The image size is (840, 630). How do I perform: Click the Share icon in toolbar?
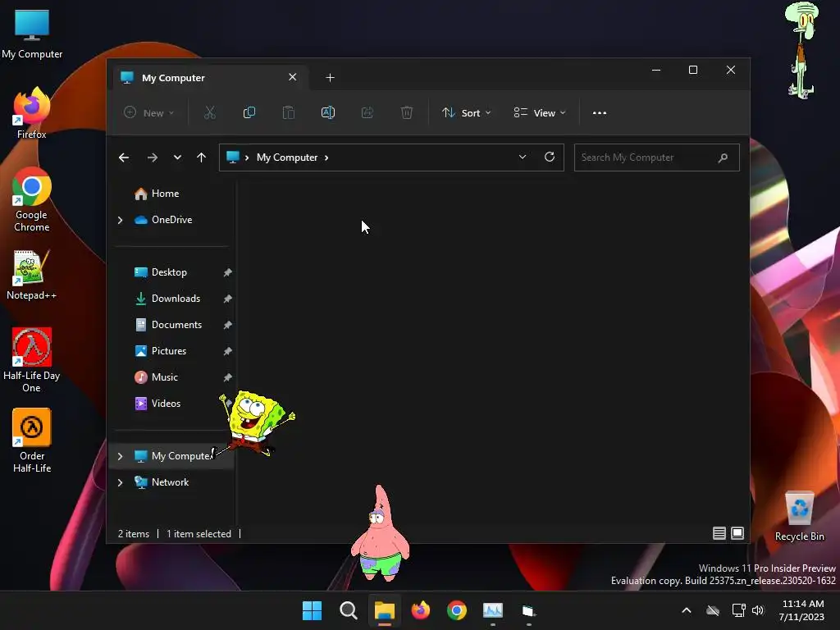click(367, 113)
